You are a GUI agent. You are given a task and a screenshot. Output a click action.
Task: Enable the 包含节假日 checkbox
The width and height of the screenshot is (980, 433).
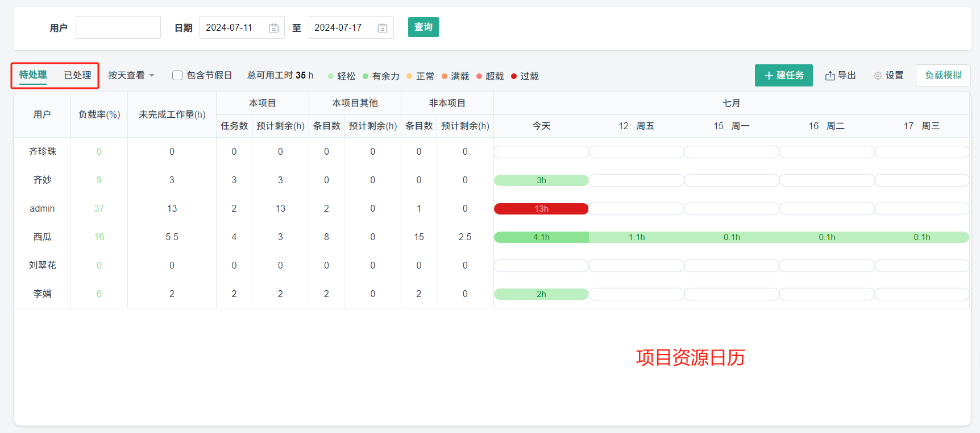177,75
